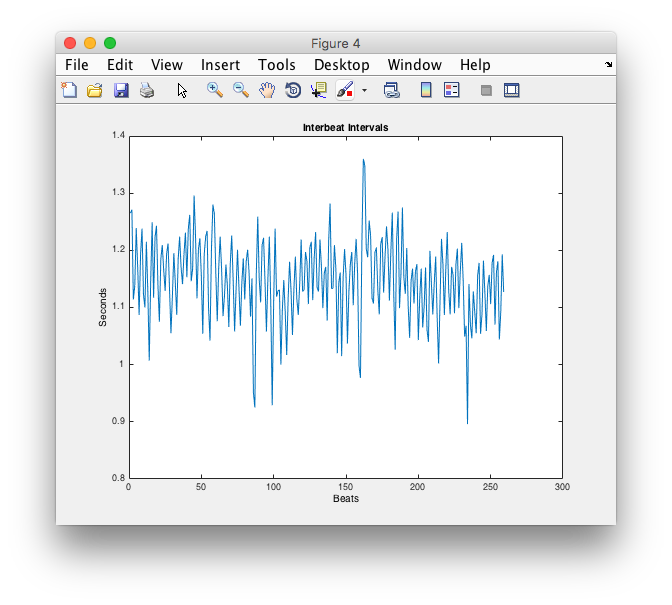
Task: Open a file with the folder icon
Action: (x=95, y=90)
